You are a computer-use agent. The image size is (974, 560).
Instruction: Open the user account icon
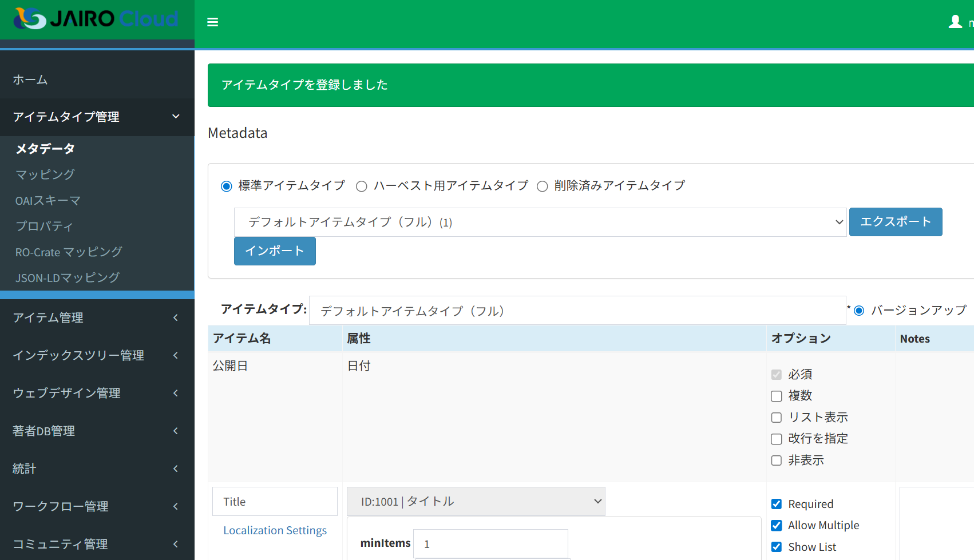click(955, 22)
